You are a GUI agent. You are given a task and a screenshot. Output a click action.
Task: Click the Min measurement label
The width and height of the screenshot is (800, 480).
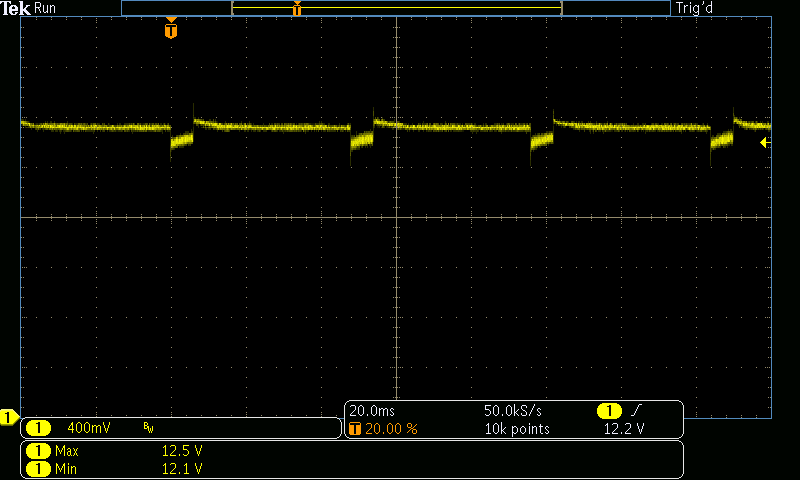66,469
